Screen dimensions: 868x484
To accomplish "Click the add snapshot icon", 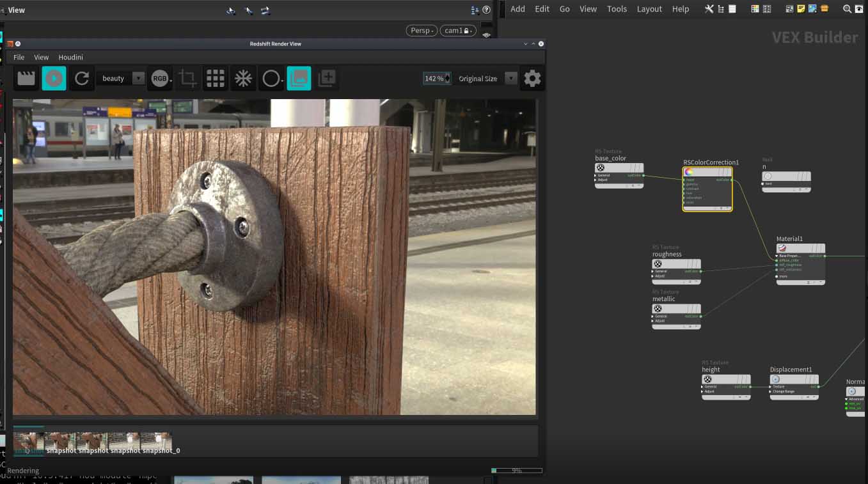I will pos(327,79).
